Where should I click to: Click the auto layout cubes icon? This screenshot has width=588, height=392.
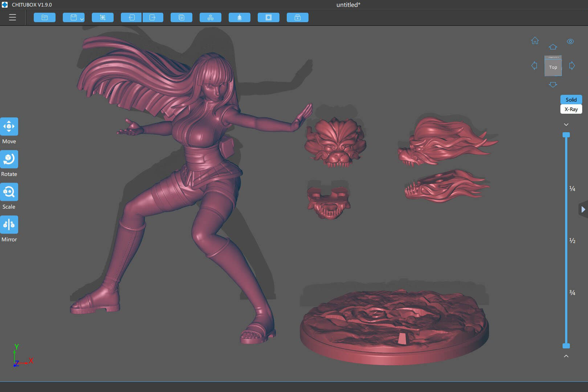click(x=211, y=17)
